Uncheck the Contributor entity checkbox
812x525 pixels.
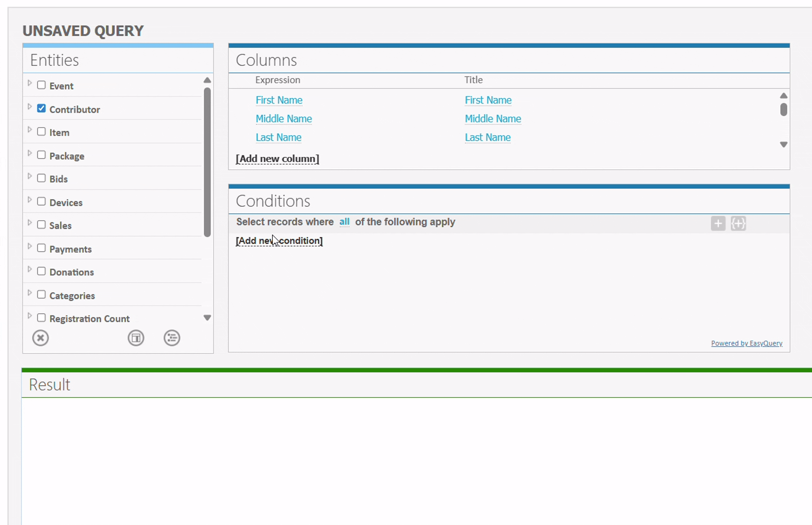coord(41,108)
